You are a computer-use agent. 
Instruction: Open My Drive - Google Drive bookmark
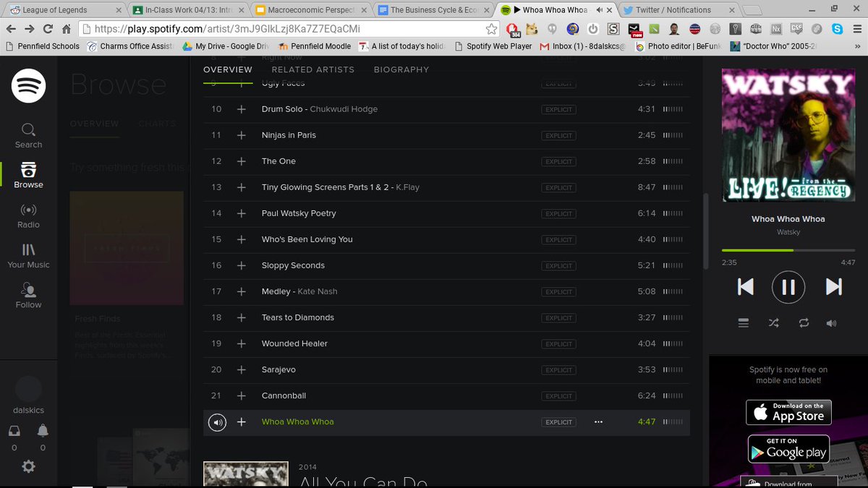(226, 46)
